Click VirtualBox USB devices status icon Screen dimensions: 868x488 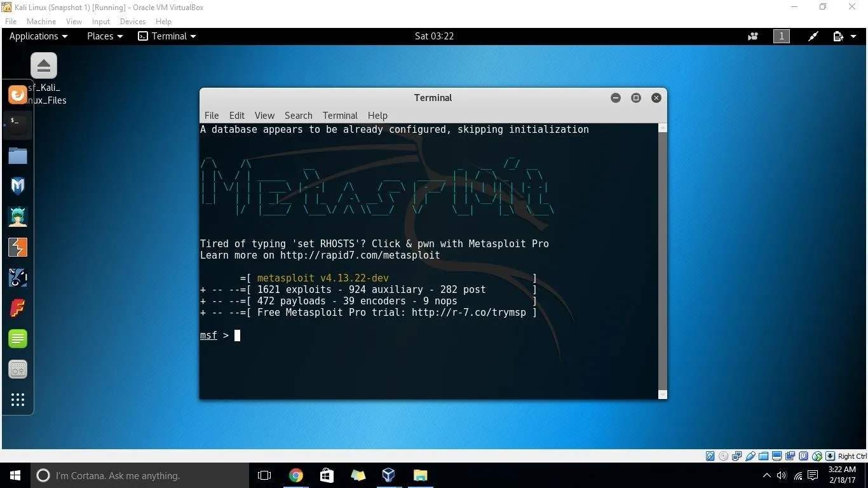pyautogui.click(x=750, y=456)
